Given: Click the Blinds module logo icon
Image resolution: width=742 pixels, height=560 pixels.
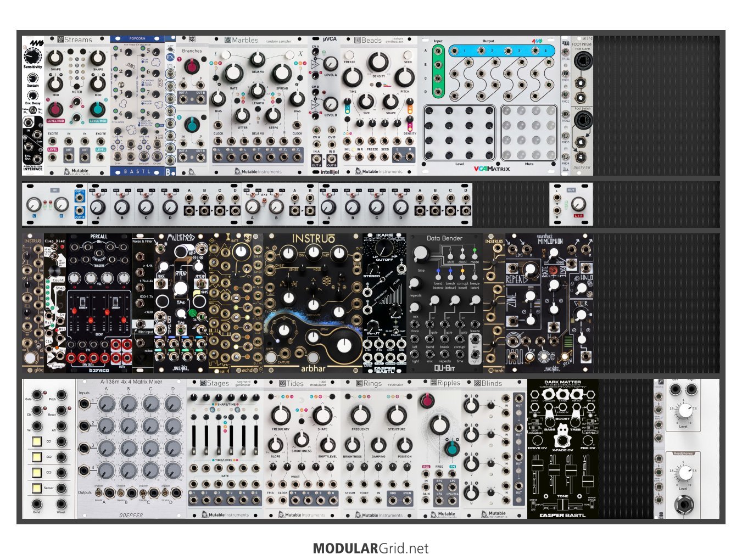Looking at the screenshot, I should (x=477, y=383).
